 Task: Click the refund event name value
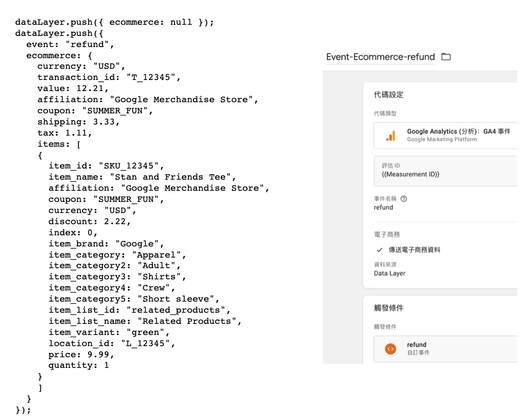(x=383, y=207)
